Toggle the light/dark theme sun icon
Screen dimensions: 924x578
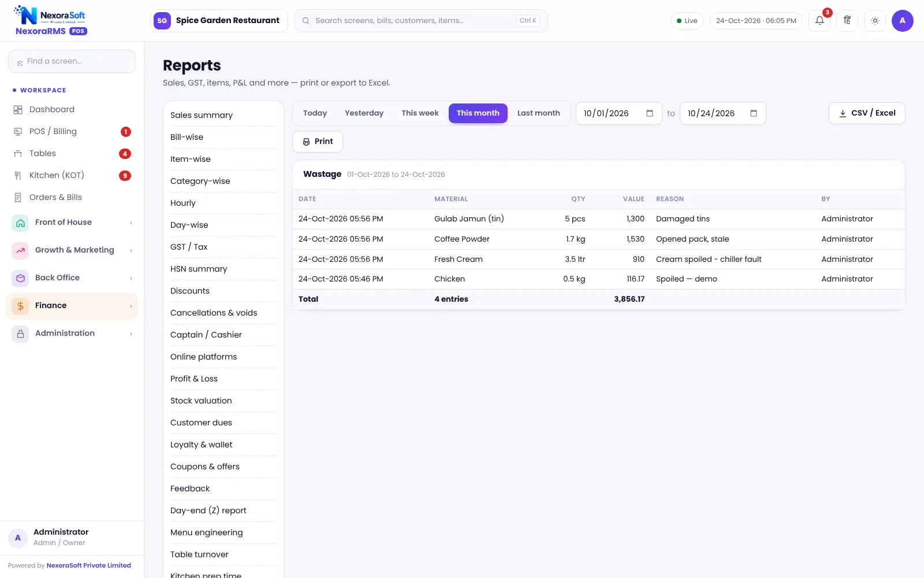(875, 21)
